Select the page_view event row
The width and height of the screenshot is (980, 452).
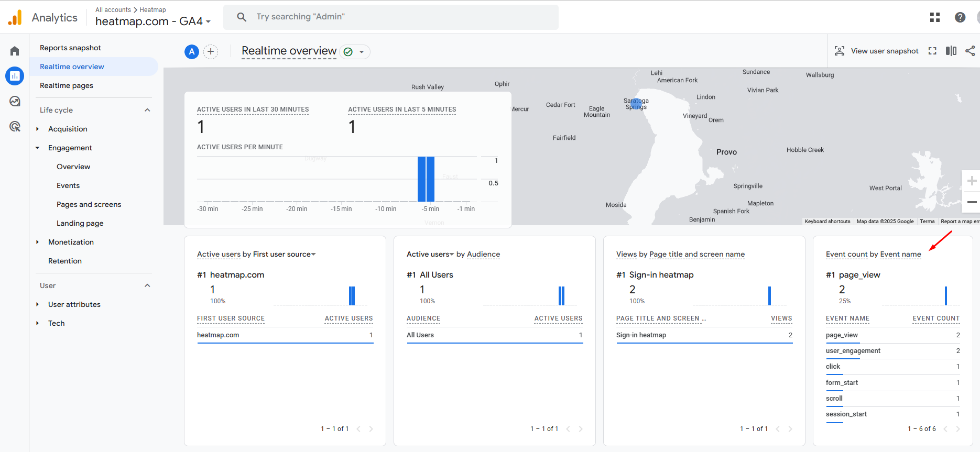tap(893, 335)
